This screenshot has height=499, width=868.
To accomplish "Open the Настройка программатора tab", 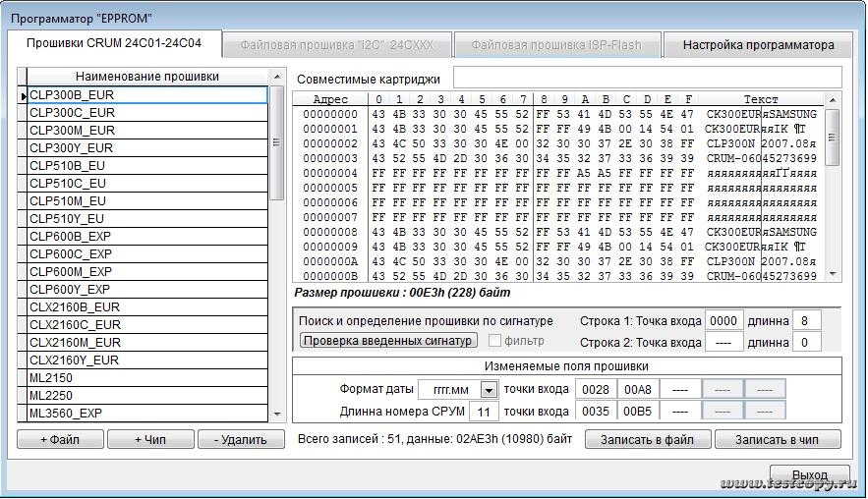I will pyautogui.click(x=758, y=44).
